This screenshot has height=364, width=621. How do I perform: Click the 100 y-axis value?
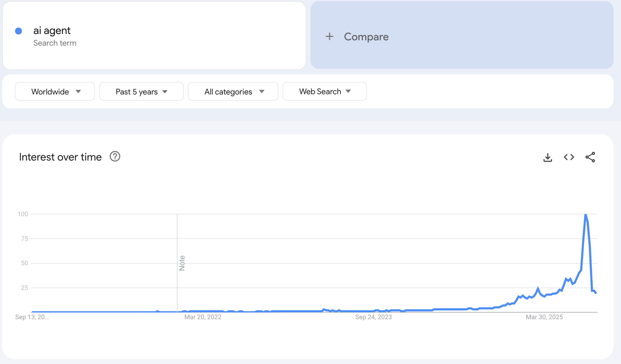point(23,214)
